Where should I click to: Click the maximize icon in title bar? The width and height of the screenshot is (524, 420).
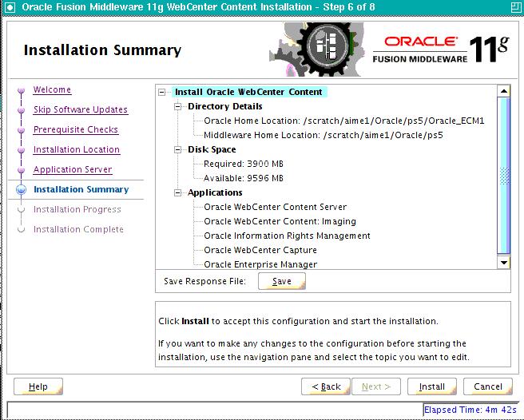point(516,7)
